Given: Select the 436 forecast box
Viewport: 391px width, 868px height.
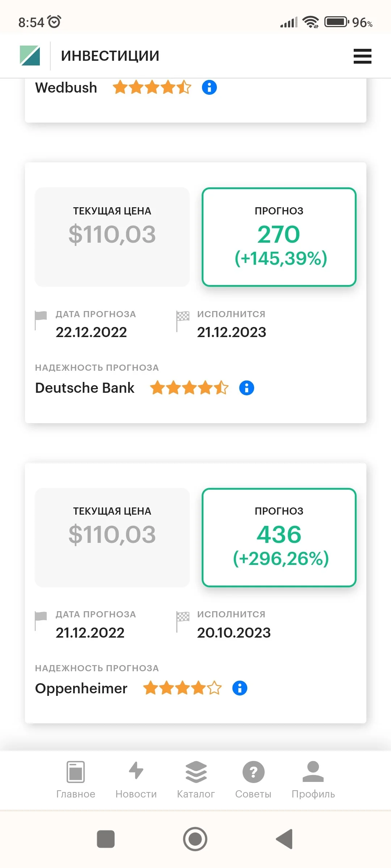Looking at the screenshot, I should click(x=279, y=537).
